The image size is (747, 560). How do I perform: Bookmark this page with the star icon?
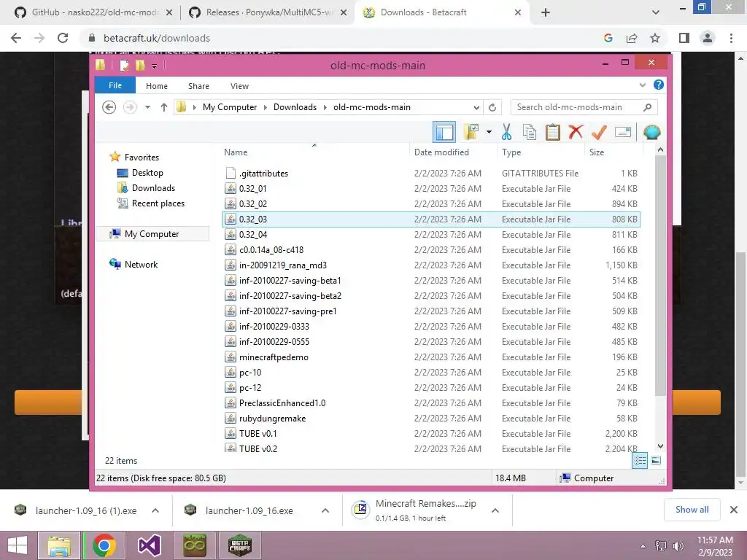(x=655, y=38)
